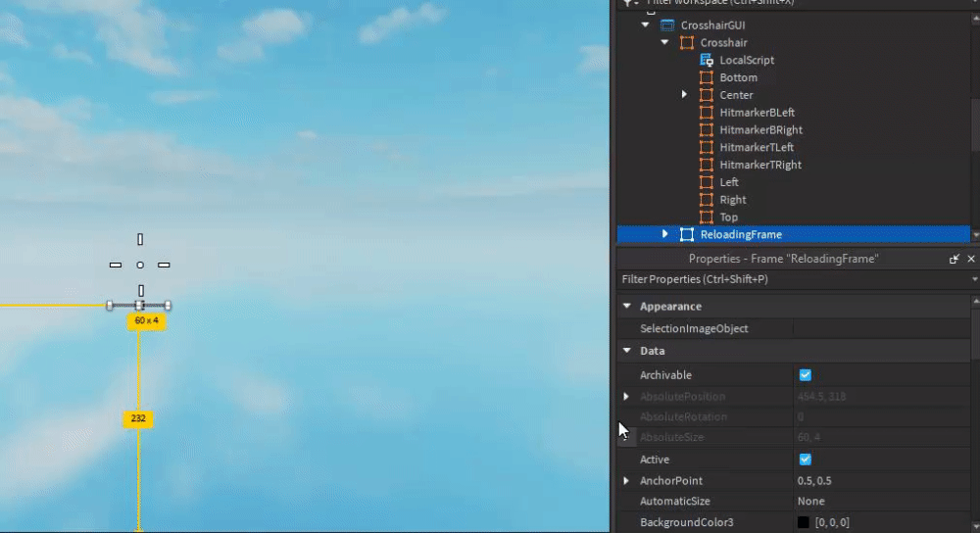Select the Bottom frame in Explorer
Screen dimensions: 980x533
click(x=738, y=77)
